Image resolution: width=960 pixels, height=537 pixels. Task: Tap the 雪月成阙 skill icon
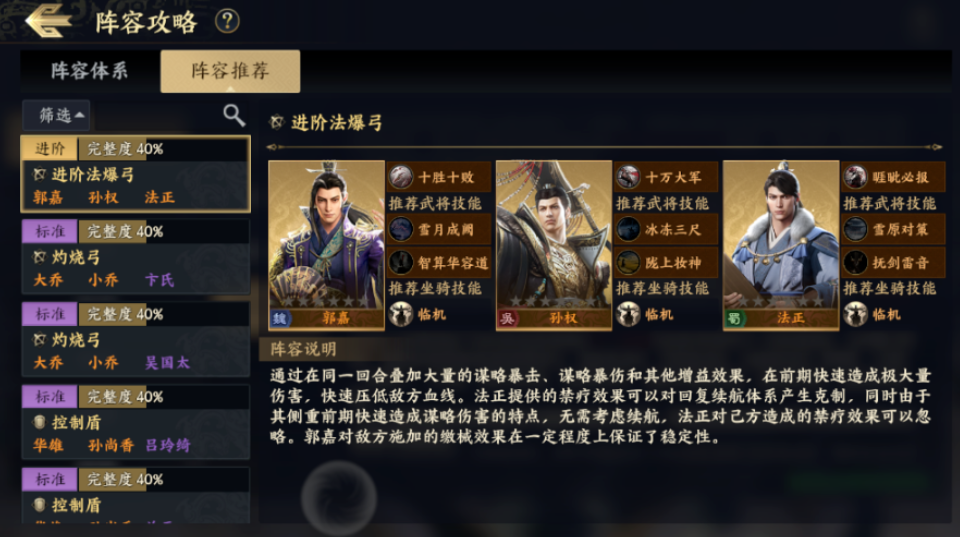[x=401, y=229]
